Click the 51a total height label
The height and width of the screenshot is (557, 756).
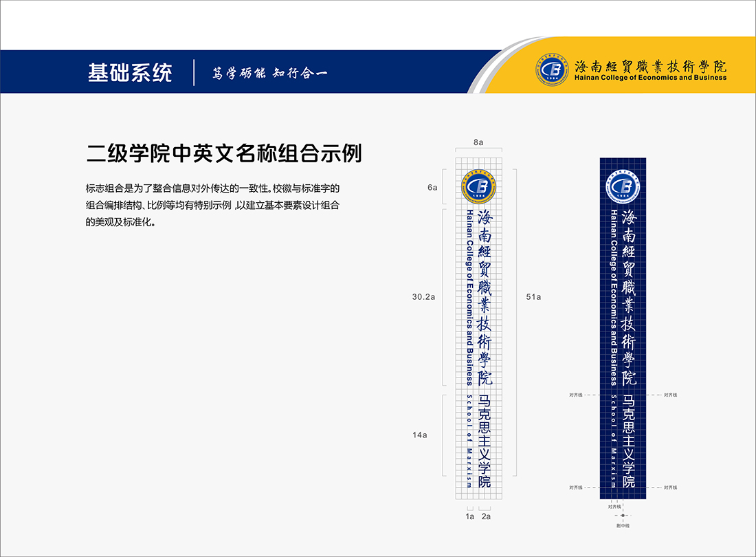click(533, 297)
